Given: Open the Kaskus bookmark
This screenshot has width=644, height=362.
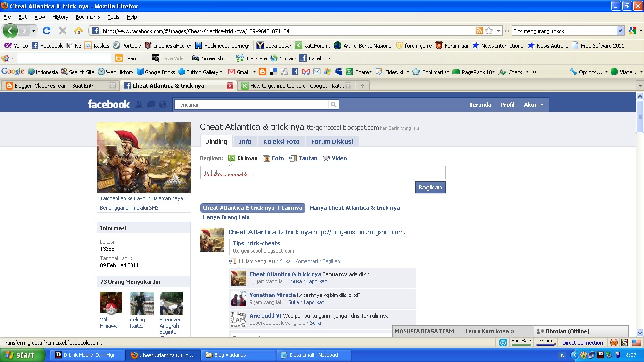Looking at the screenshot, I should pos(97,46).
